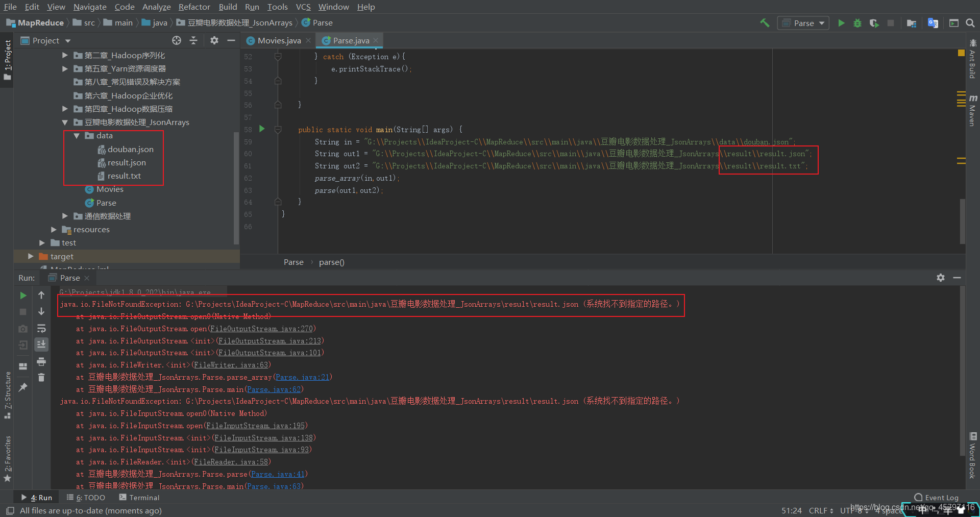Collapse the data folder in Project tree
The width and height of the screenshot is (980, 517).
tap(77, 136)
